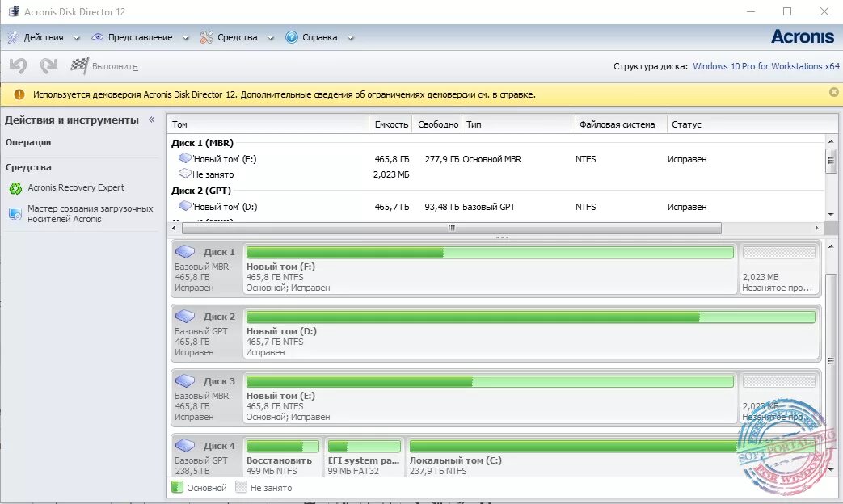Click the redo arrow icon in toolbar
Viewport: 843px width, 504px height.
point(48,66)
